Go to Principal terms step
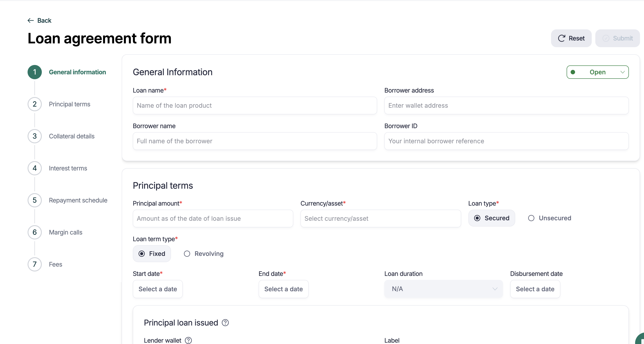644x344 pixels. pyautogui.click(x=69, y=104)
